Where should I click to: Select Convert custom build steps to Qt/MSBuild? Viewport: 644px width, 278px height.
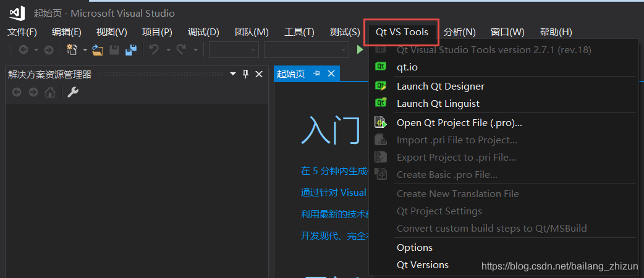pyautogui.click(x=504, y=229)
